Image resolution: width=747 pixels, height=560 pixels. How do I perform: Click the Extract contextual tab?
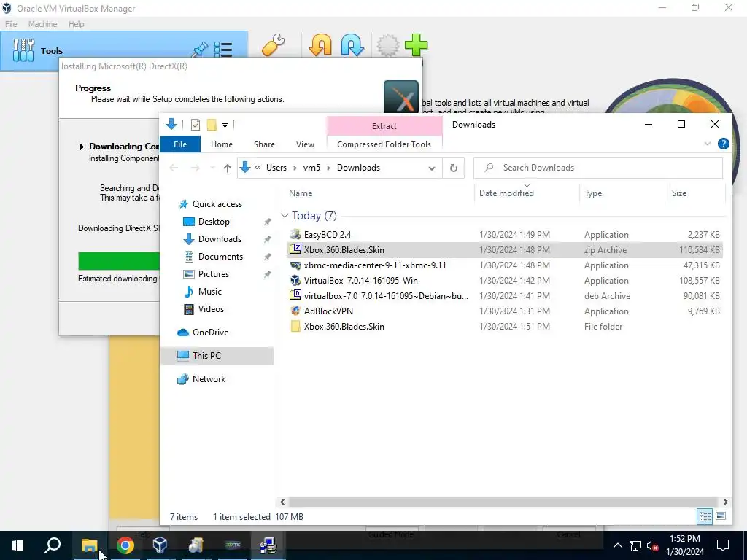point(384,126)
